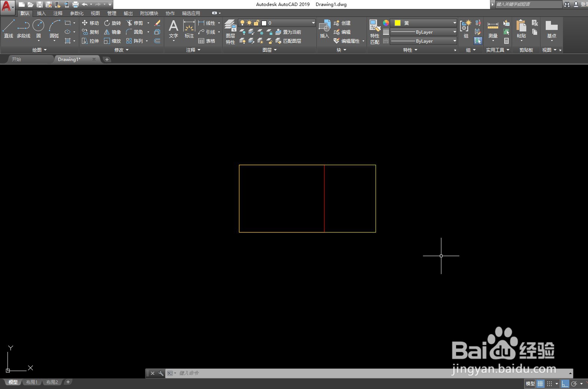The width and height of the screenshot is (588, 389).
Task: Select the 圆弧 arc tool
Action: [x=54, y=29]
